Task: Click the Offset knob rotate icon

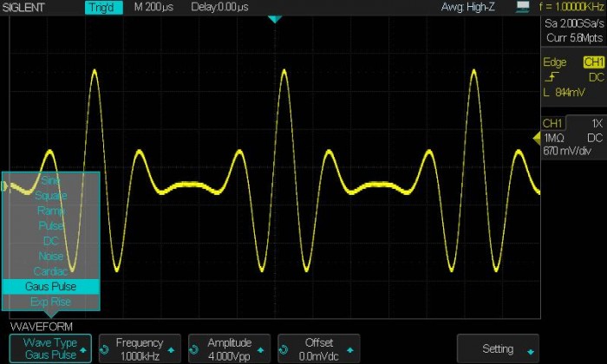Action: [x=284, y=349]
